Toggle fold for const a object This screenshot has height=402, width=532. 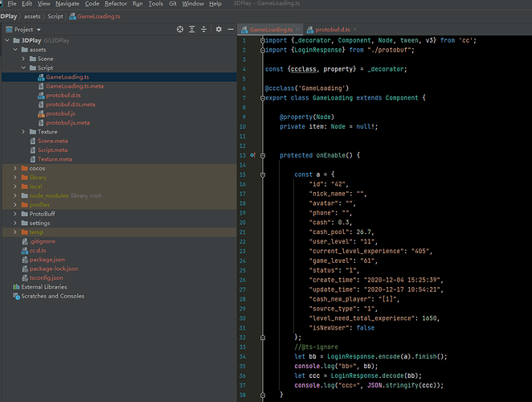coord(263,174)
